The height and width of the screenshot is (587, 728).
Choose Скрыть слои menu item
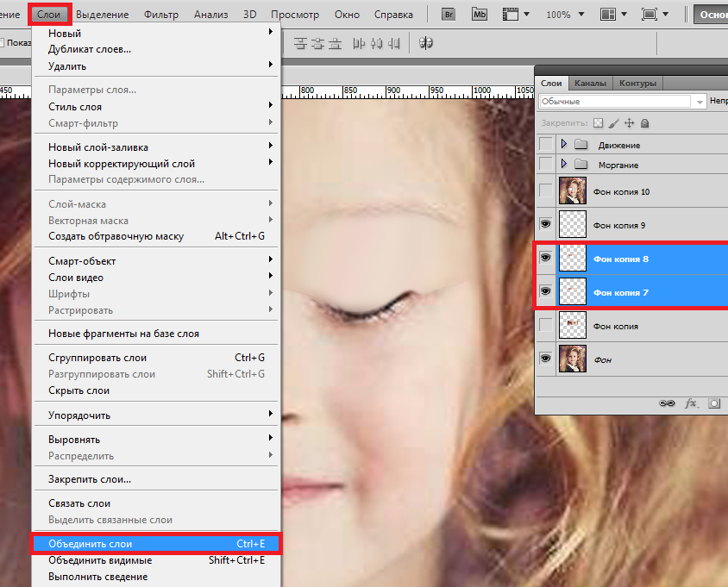pos(156,390)
